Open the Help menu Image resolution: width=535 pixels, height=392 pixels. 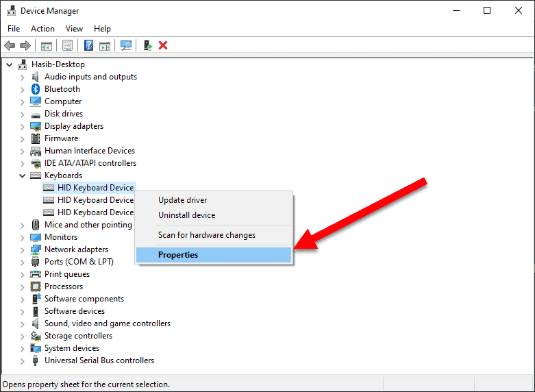point(102,29)
